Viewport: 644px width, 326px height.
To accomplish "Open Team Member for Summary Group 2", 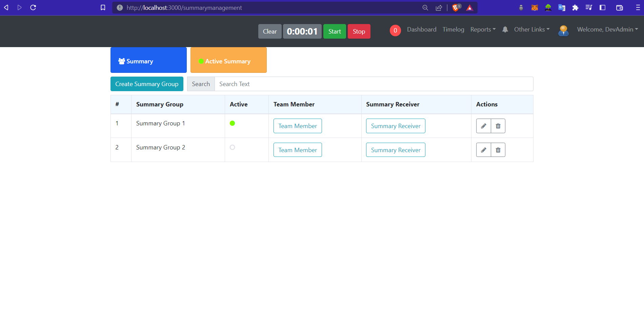I will 298,150.
